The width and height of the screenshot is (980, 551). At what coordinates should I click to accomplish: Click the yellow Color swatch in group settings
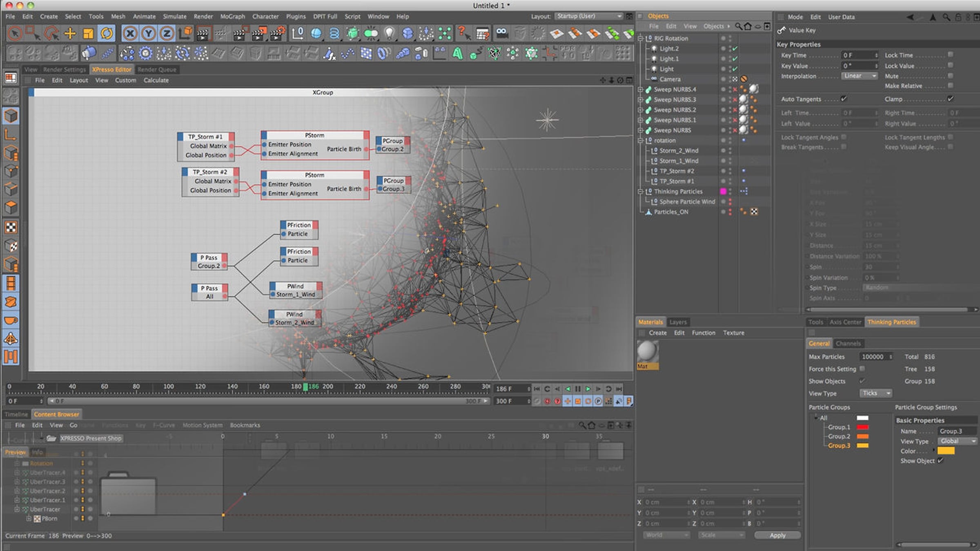click(946, 451)
